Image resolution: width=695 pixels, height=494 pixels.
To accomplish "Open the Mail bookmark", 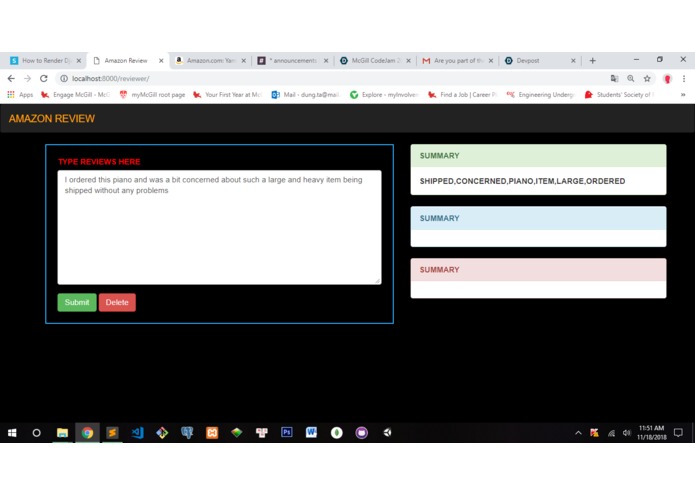I will click(x=306, y=94).
